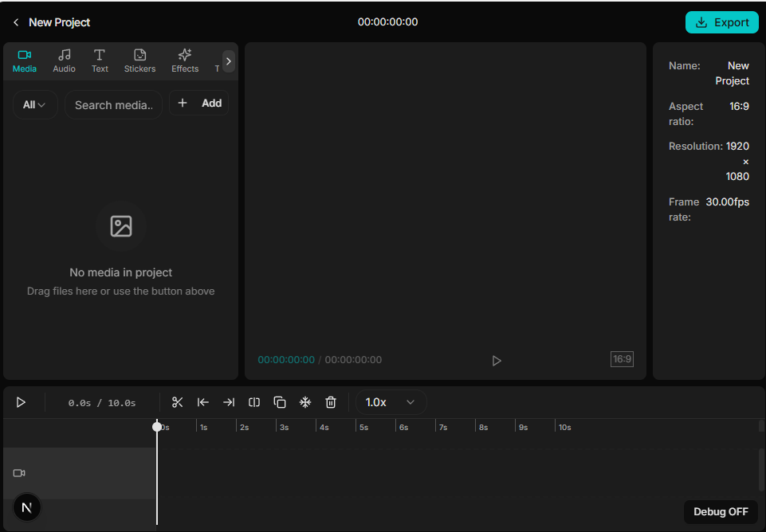Click the scissors split tool
This screenshot has width=766, height=532.
click(x=178, y=402)
